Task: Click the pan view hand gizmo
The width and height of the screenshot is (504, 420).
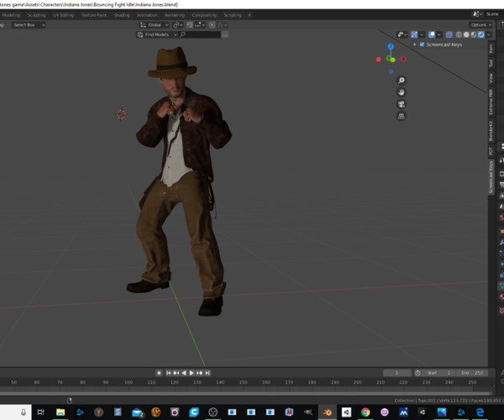Action: [x=402, y=92]
